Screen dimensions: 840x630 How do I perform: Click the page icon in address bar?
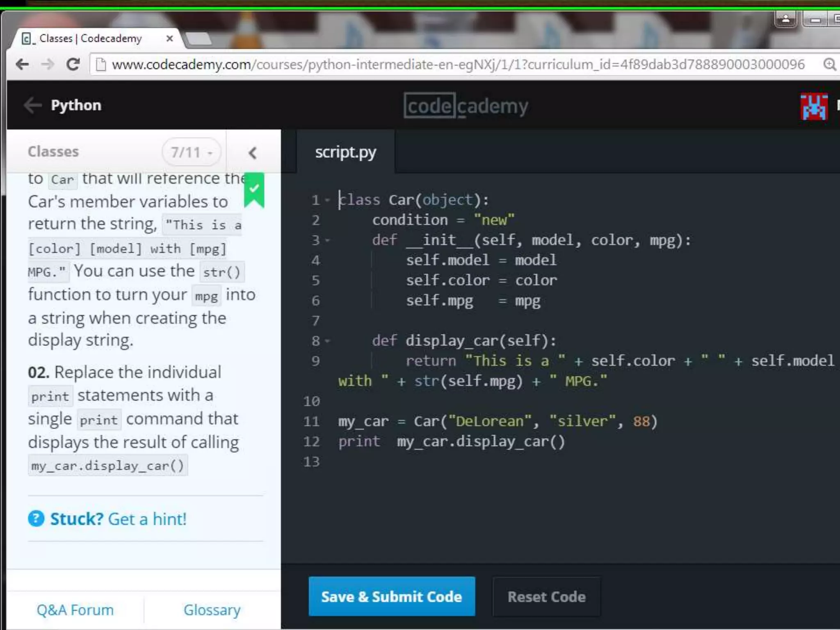pyautogui.click(x=101, y=65)
